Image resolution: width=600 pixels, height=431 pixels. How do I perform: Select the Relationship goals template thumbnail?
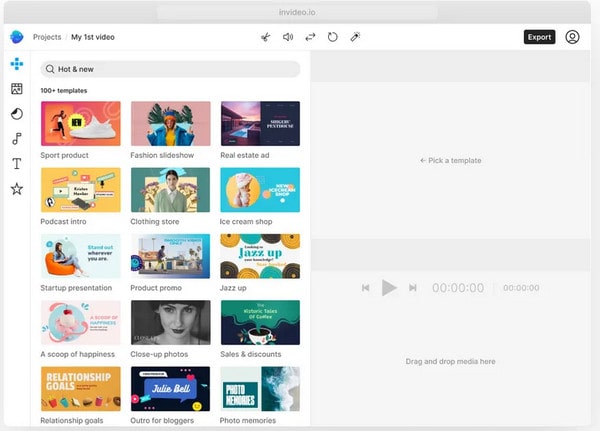(x=81, y=389)
